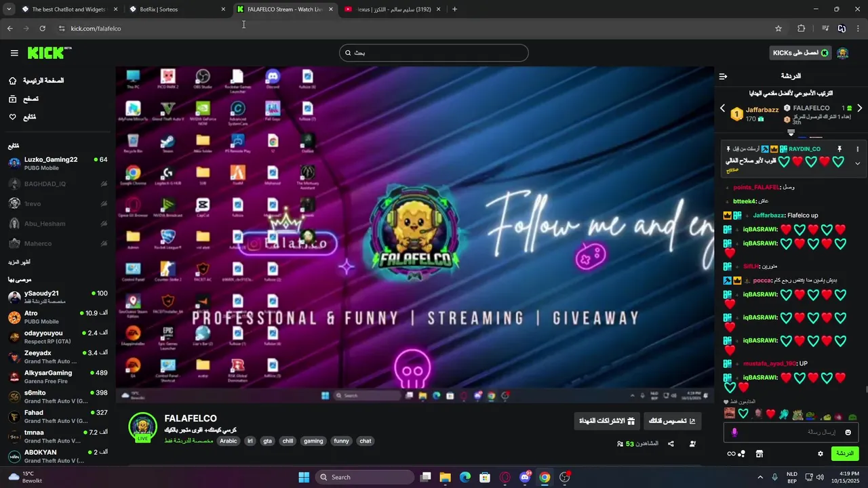Expand the pinned message chevron
The image size is (868, 488).
(857, 163)
